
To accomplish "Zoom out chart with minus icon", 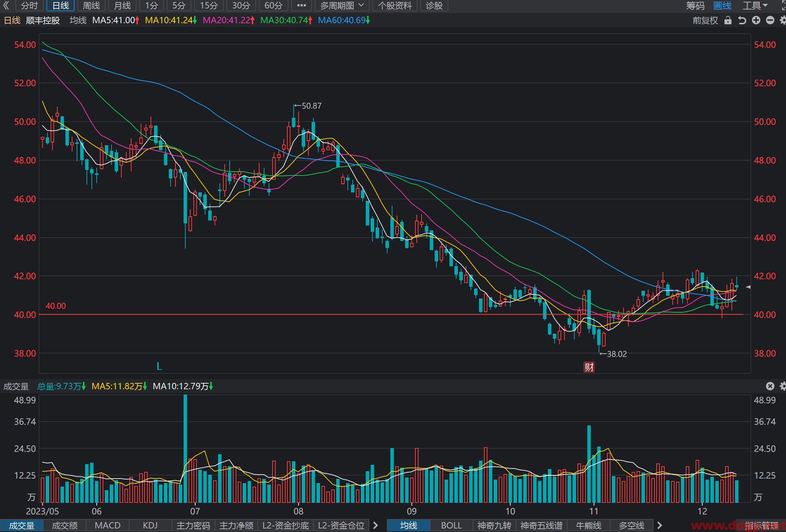I will (770, 20).
